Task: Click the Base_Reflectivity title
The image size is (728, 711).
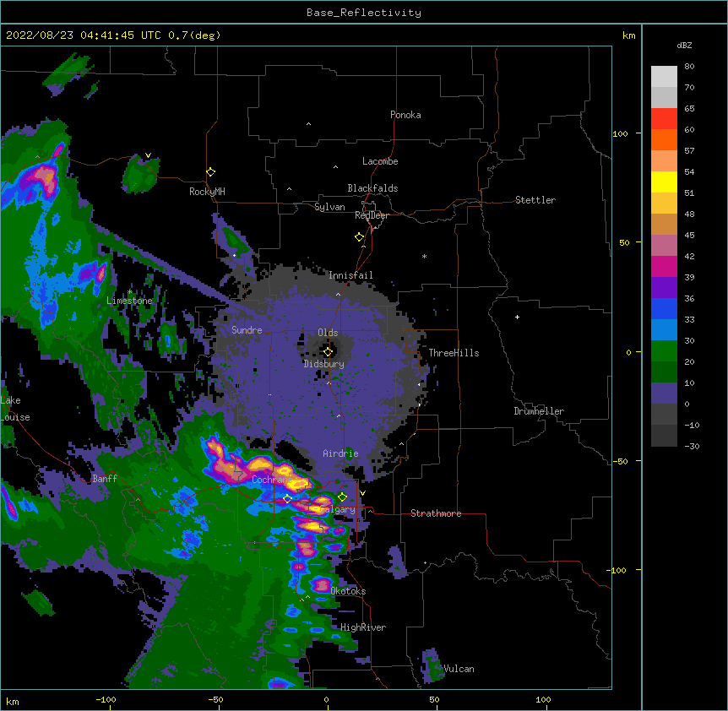Action: tap(364, 13)
